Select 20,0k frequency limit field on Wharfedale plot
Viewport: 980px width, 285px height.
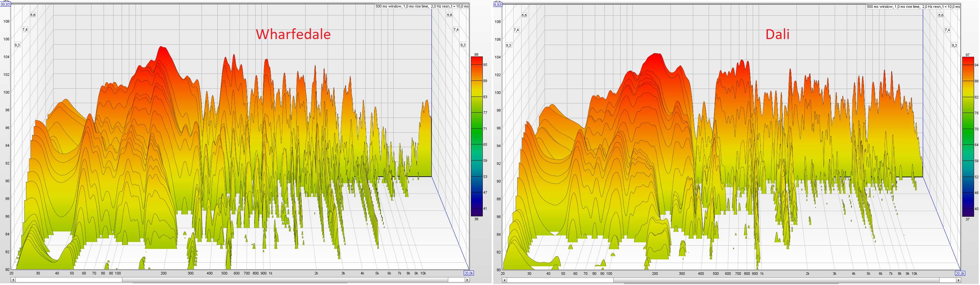tap(469, 273)
